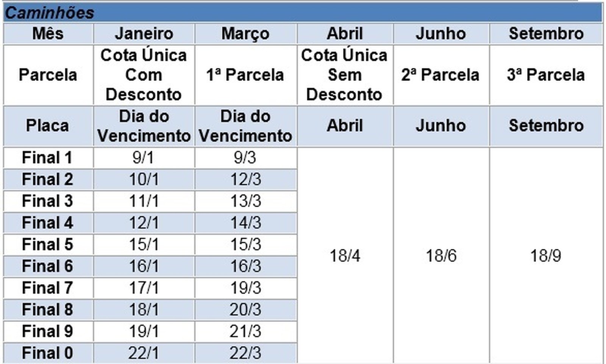Screen dimensions: 606x364
Task: Click the 3ª Parcela cell
Action: (546, 75)
